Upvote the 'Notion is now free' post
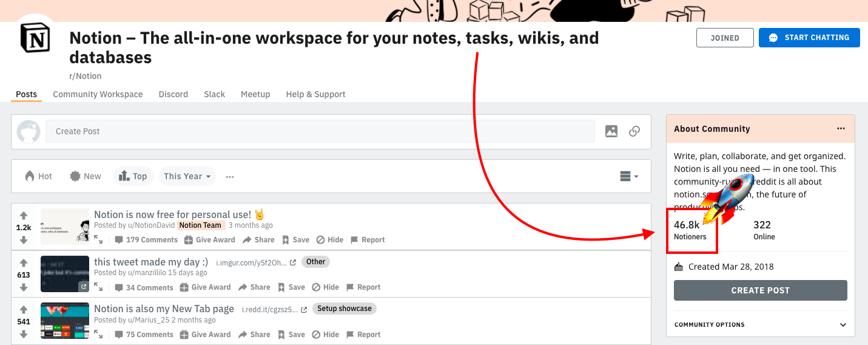The width and height of the screenshot is (868, 345). 24,216
